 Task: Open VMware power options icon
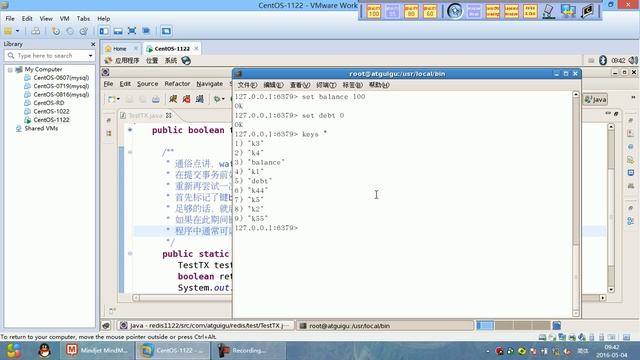coord(8,31)
